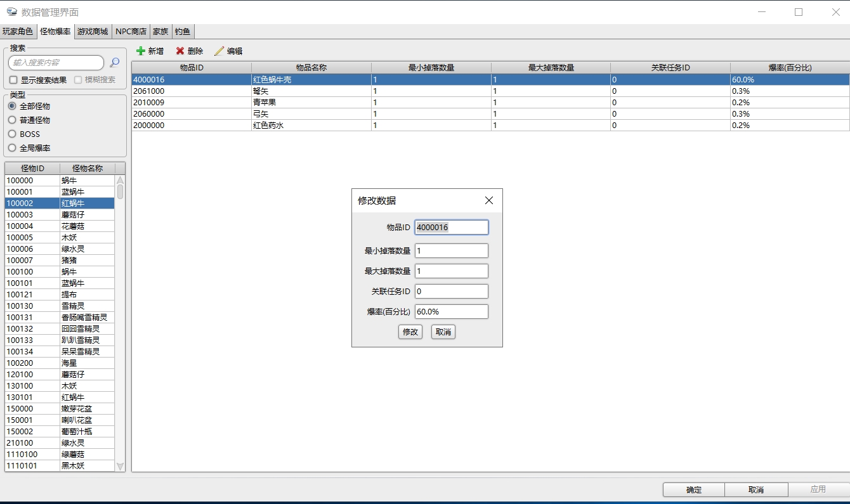Open the 游戏商城 tab

(x=93, y=31)
